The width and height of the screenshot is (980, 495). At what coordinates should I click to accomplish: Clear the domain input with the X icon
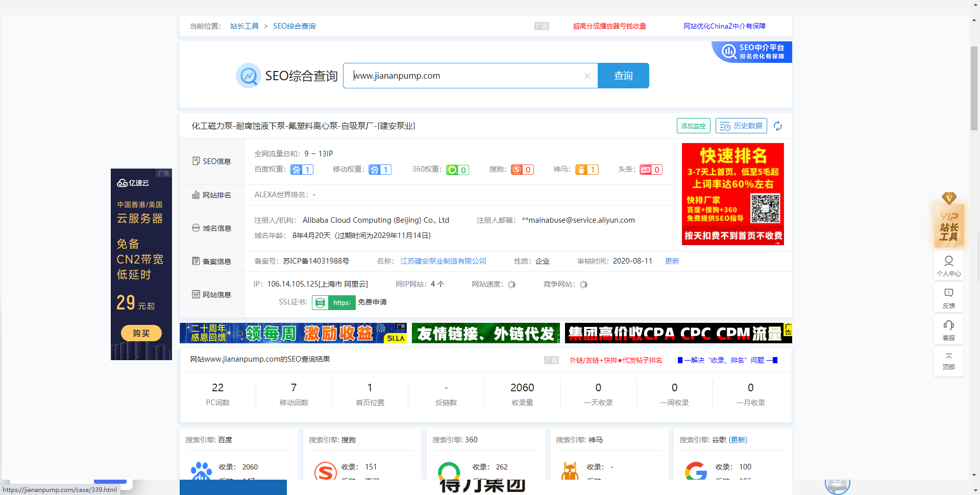pos(587,76)
